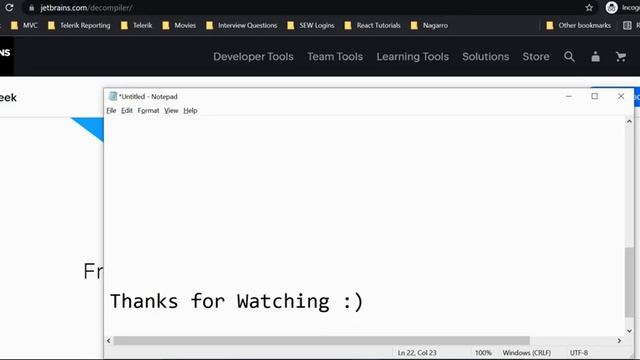Screen dimensions: 640x360
Task: Click the Notepad vertical scrollbar down arrow
Action: coord(629,331)
